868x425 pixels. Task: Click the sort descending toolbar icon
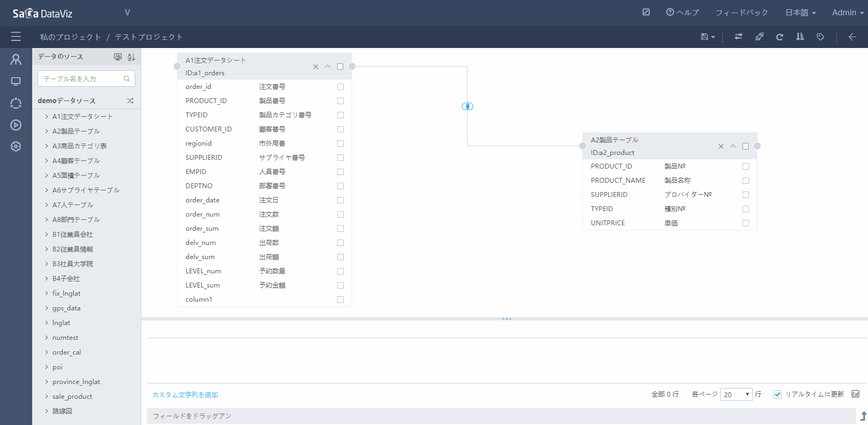click(x=800, y=37)
